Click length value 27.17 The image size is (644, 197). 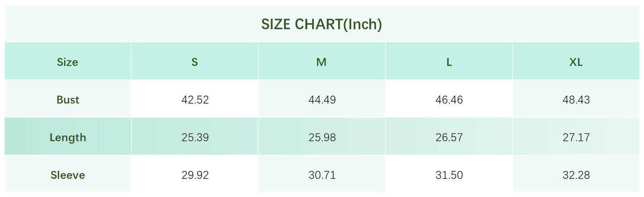pyautogui.click(x=576, y=137)
